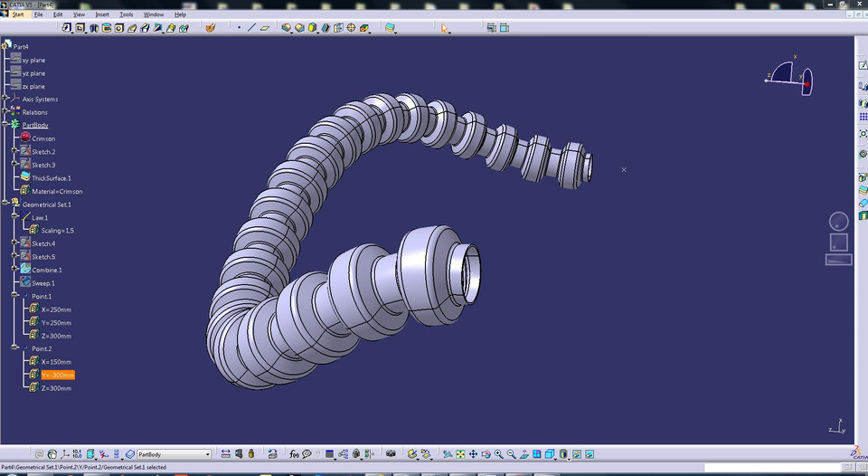This screenshot has width=868, height=476.
Task: Open the Formula f(x) editor icon
Action: click(x=294, y=454)
